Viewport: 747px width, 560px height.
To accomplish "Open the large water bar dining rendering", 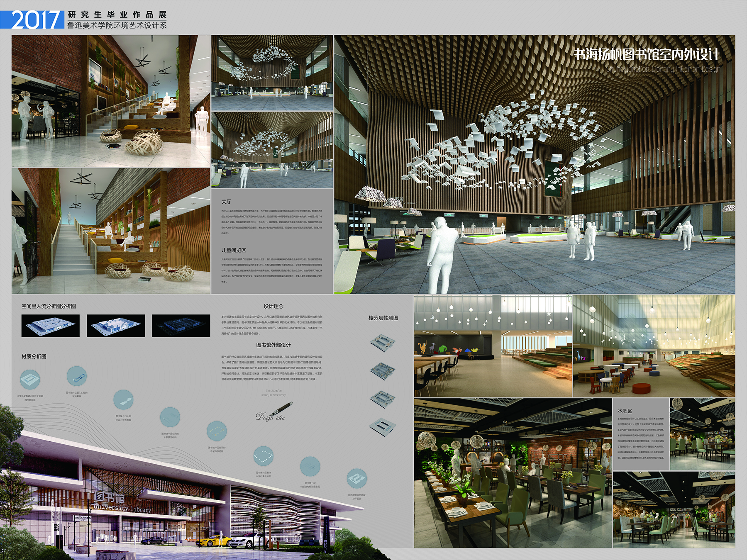I will [513, 473].
